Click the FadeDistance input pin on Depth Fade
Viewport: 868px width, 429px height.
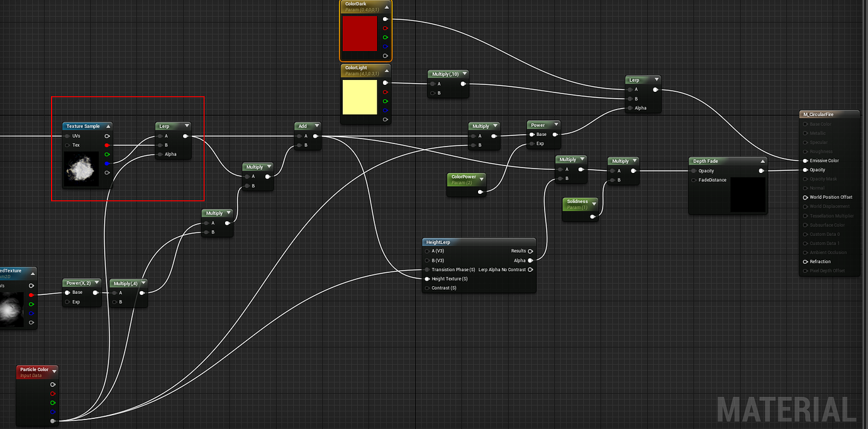coord(693,180)
